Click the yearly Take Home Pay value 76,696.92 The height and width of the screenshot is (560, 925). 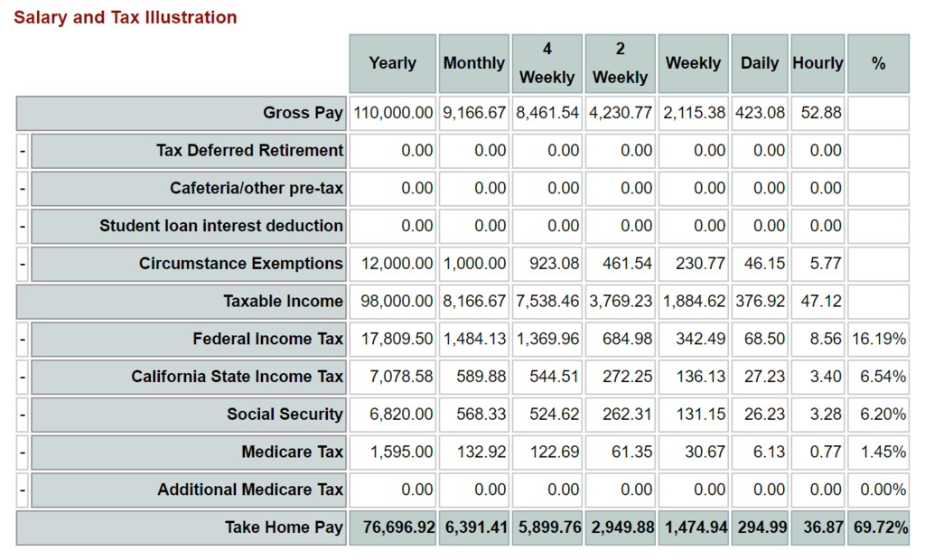pos(398,527)
